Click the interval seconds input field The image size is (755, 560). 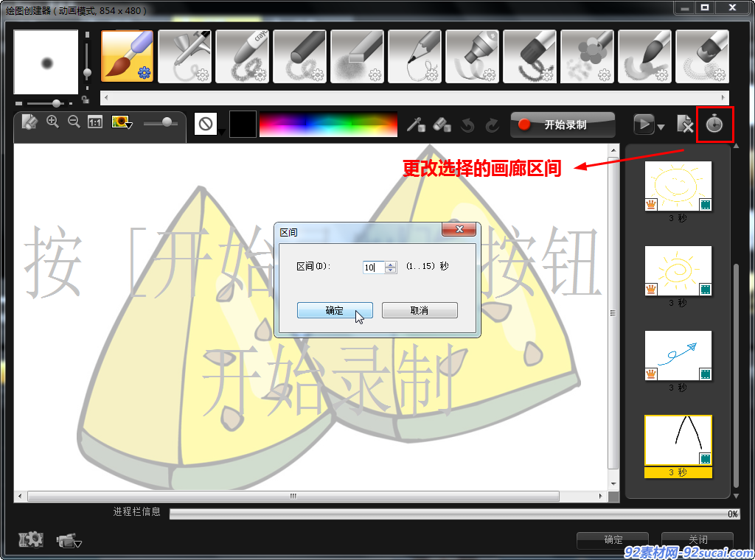[x=374, y=267]
